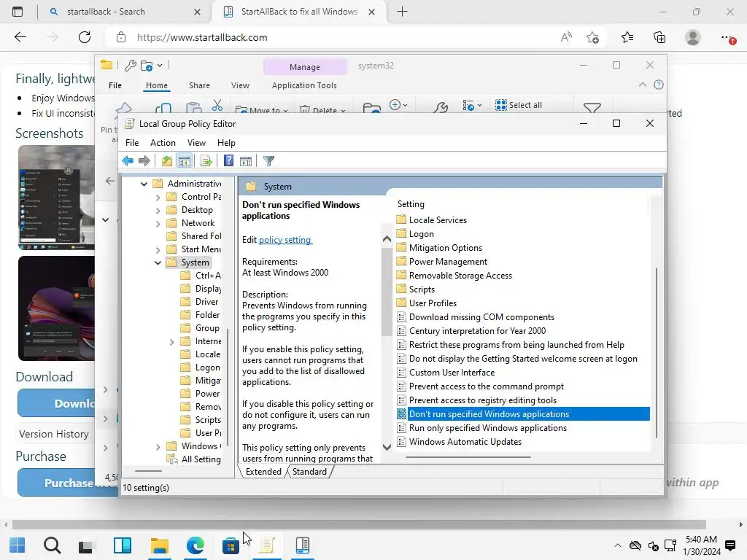The width and height of the screenshot is (747, 560).
Task: Open the blue Help book icon
Action: [228, 161]
